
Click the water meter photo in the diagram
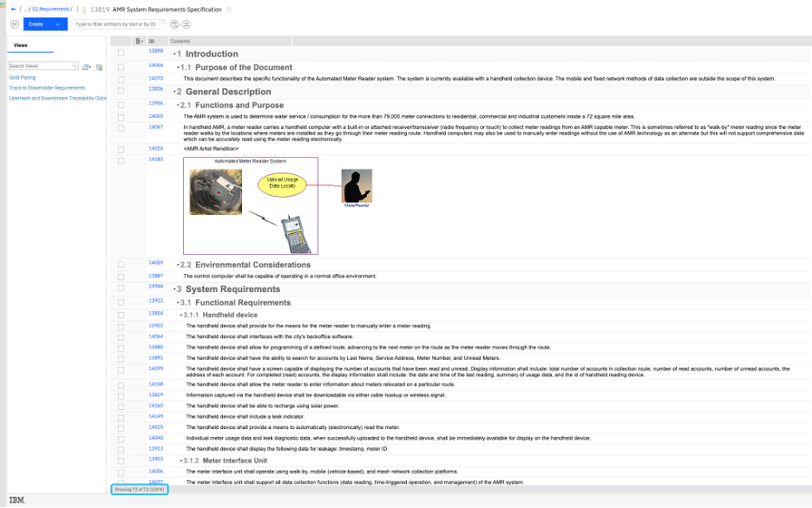(216, 192)
